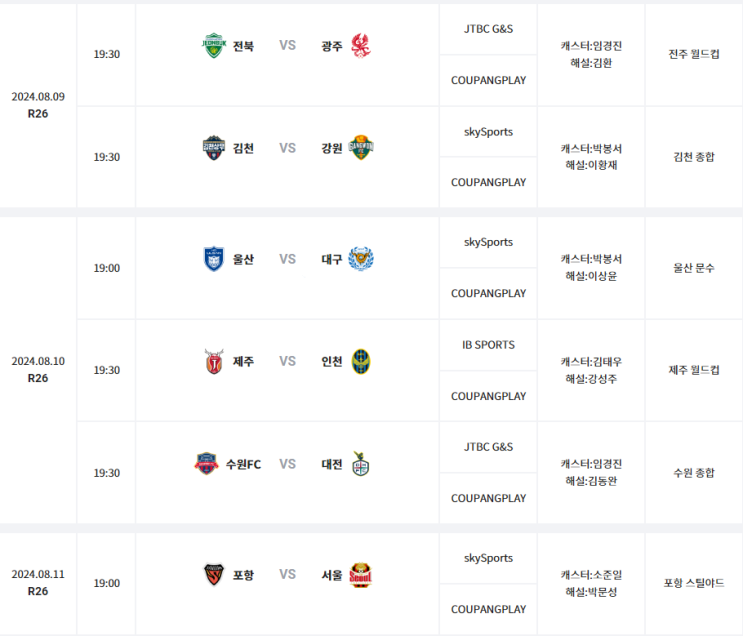Click the Gangwon (강원) team crest
This screenshot has height=636, width=743.
[361, 148]
